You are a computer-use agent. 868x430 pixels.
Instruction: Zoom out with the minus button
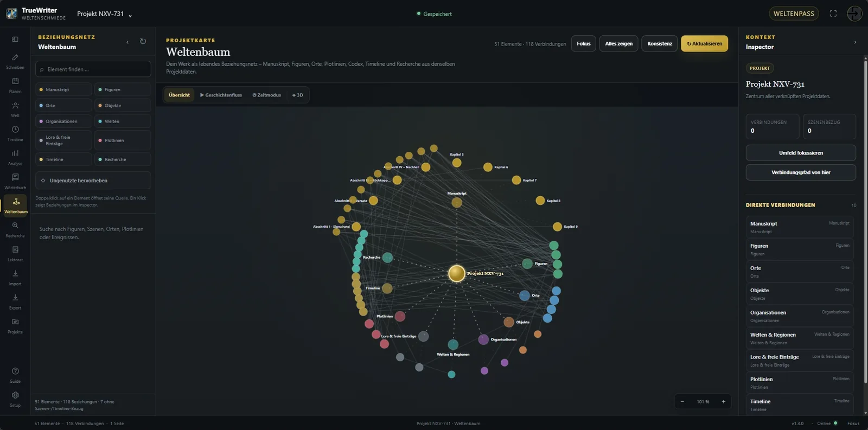click(x=682, y=402)
